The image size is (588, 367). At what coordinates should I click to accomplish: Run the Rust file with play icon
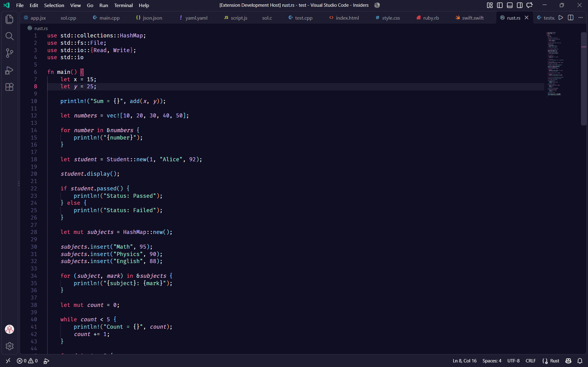pos(561,18)
